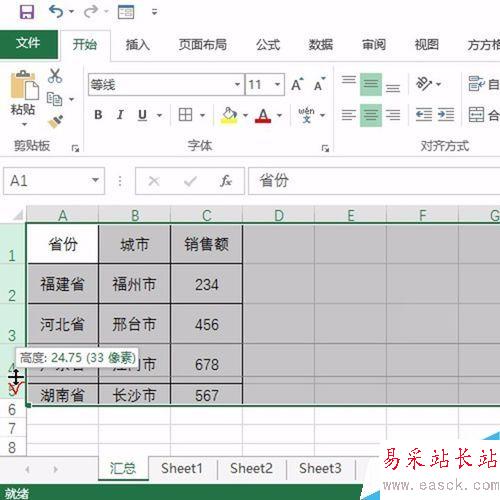This screenshot has width=500, height=500.
Task: Click the Format Painter brush icon
Action: (56, 122)
